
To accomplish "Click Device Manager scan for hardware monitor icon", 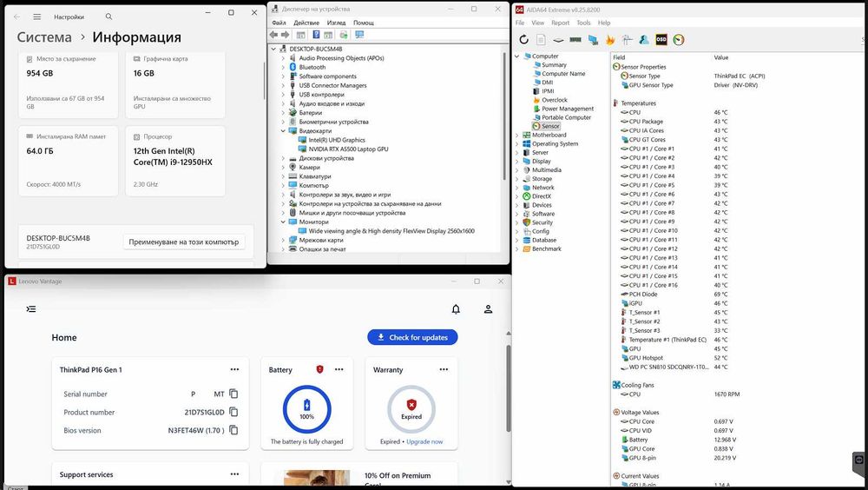I will click(360, 35).
